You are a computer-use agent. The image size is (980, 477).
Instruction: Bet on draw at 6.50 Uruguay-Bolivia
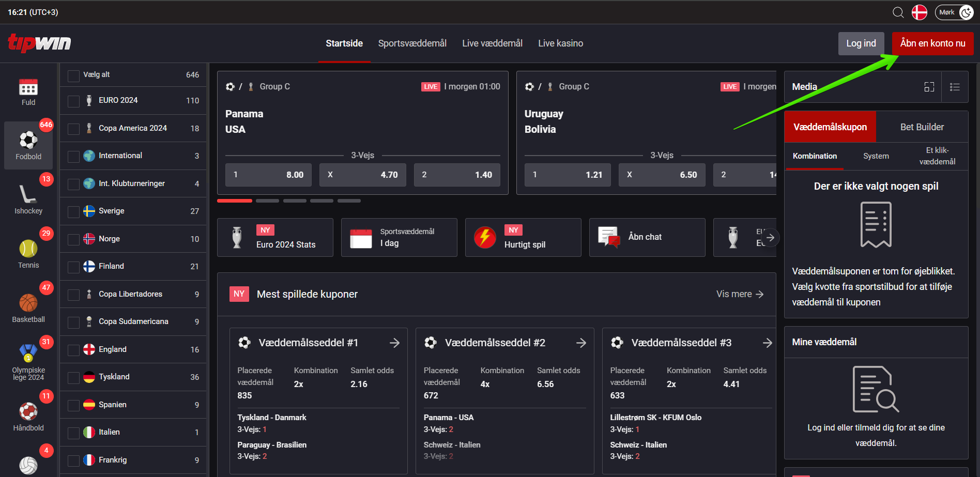click(662, 175)
